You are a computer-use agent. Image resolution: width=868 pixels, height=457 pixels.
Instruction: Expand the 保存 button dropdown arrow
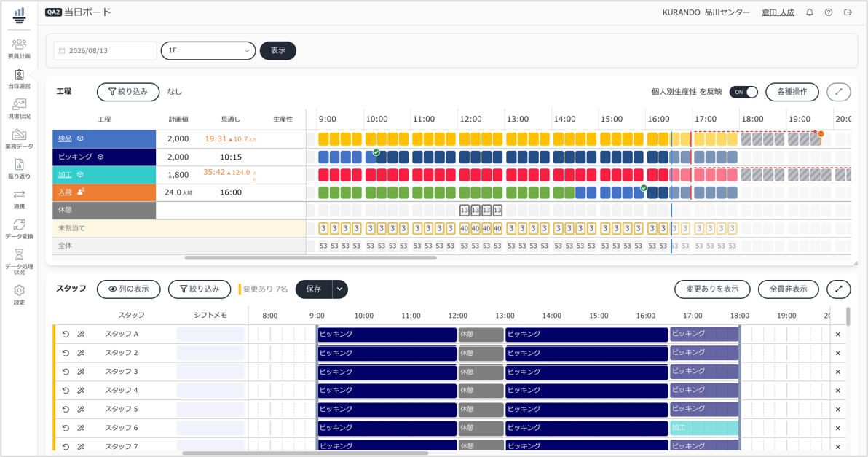coord(340,289)
